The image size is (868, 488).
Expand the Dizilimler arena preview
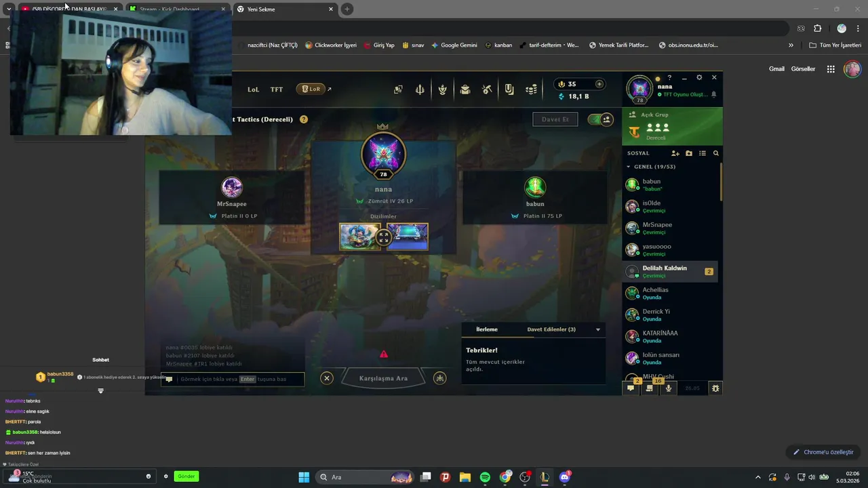[384, 237]
